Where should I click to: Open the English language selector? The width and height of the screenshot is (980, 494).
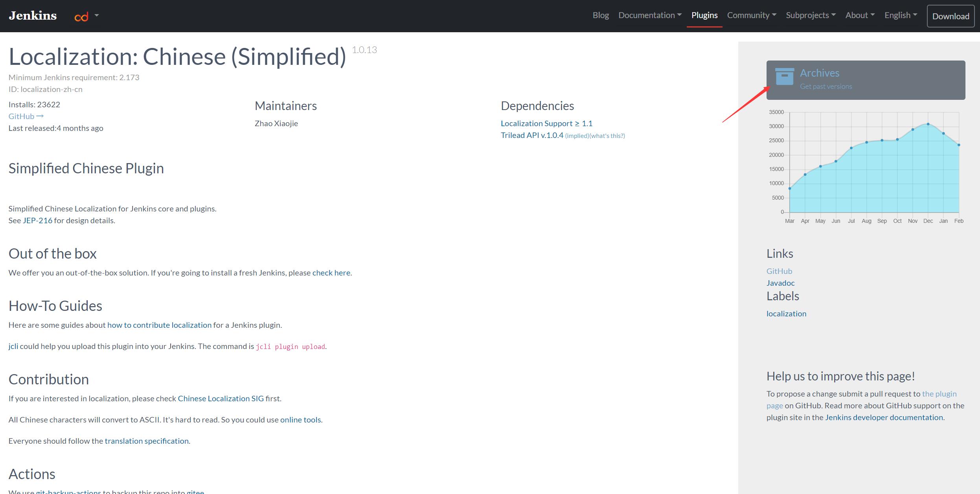pos(900,15)
